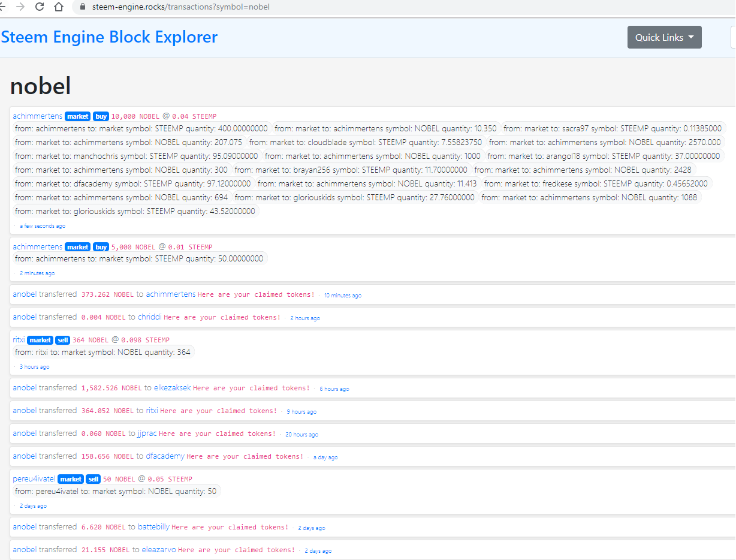Viewport: 736px width, 560px height.
Task: Open the Quick Links dropdown
Action: 664,37
